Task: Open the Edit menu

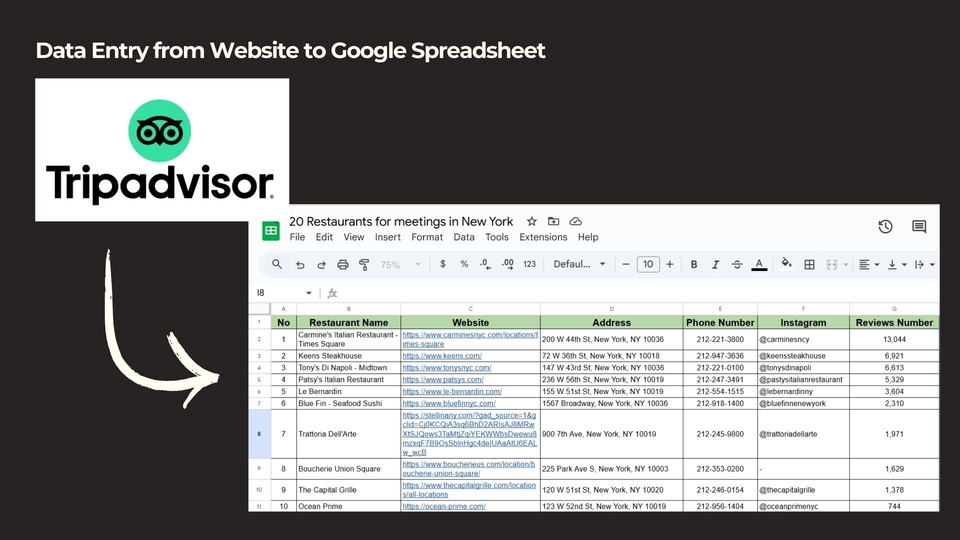Action: click(324, 237)
